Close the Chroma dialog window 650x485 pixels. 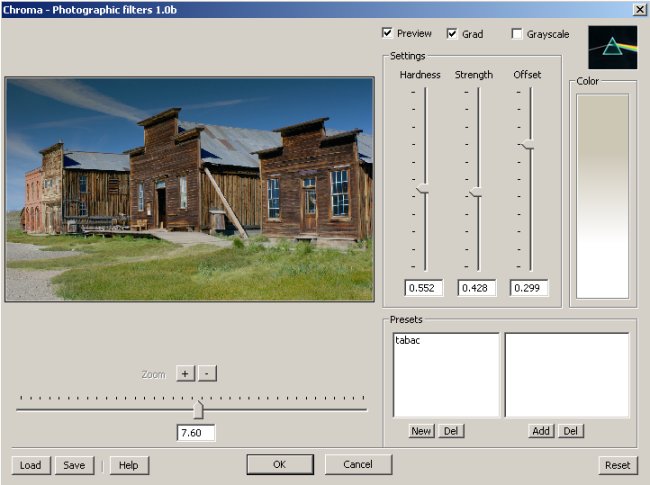[x=640, y=9]
